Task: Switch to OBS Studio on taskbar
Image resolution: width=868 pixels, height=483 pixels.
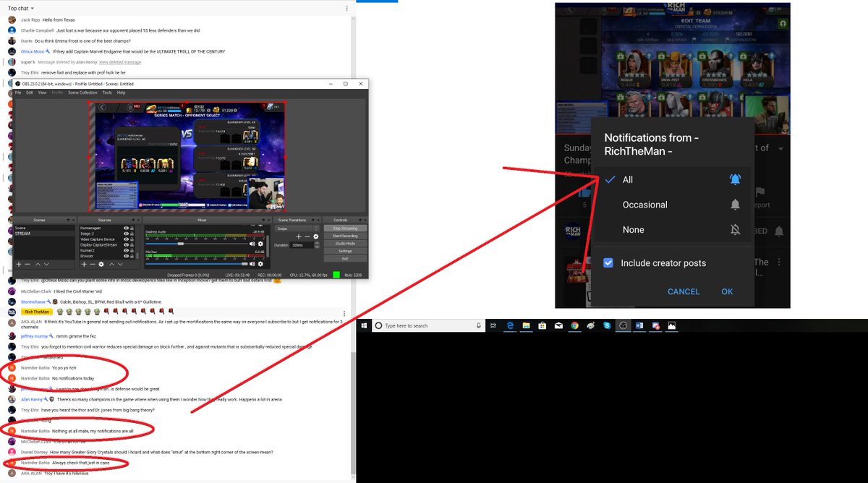Action: [x=624, y=326]
